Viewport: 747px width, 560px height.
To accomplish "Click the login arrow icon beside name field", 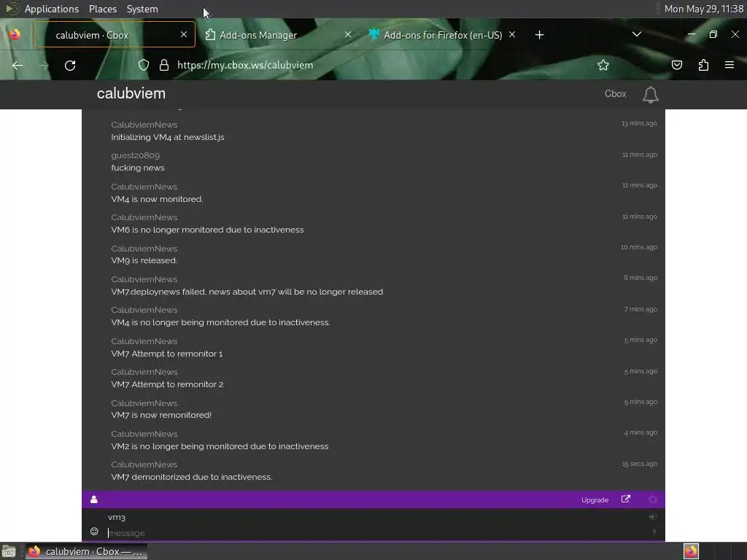I will coord(652,517).
